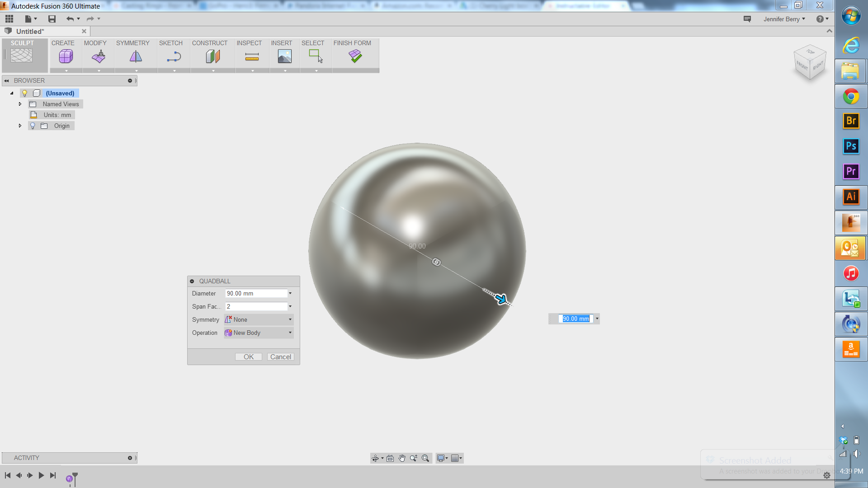Expand the Origin tree item

19,126
